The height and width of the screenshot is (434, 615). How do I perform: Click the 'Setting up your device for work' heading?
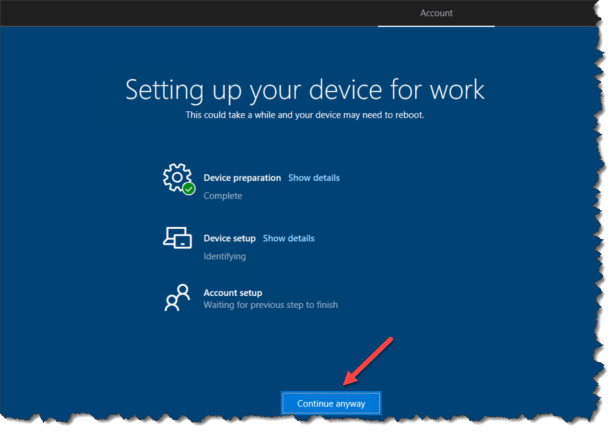[305, 90]
